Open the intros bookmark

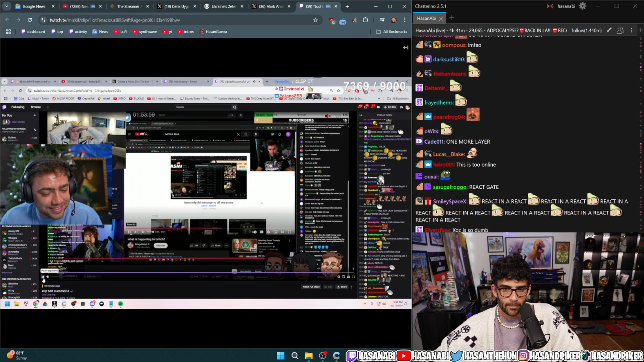[186, 32]
